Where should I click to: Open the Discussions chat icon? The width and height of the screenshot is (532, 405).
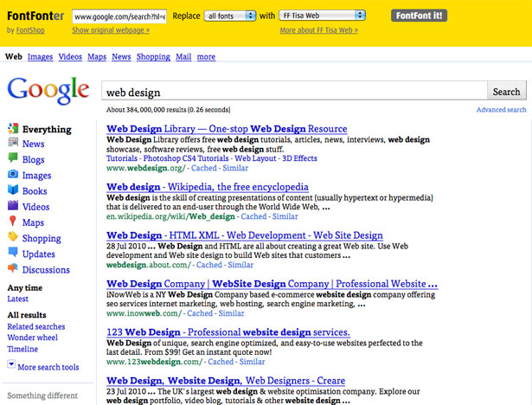tap(13, 268)
